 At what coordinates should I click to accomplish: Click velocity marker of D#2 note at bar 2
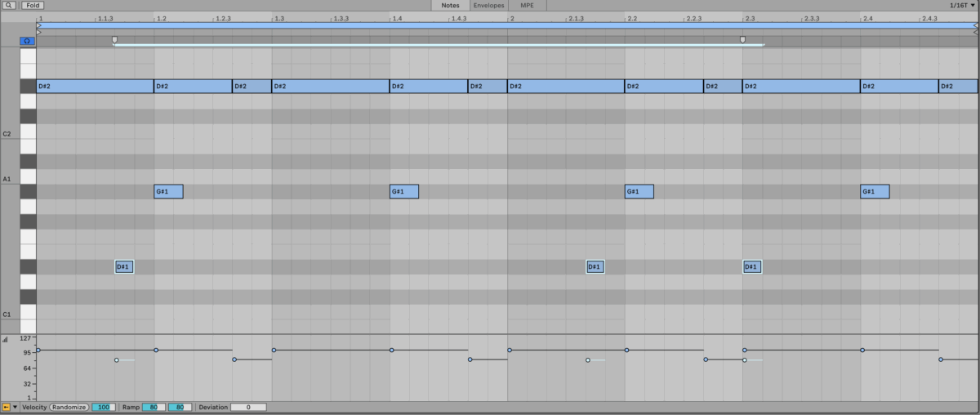pyautogui.click(x=509, y=350)
